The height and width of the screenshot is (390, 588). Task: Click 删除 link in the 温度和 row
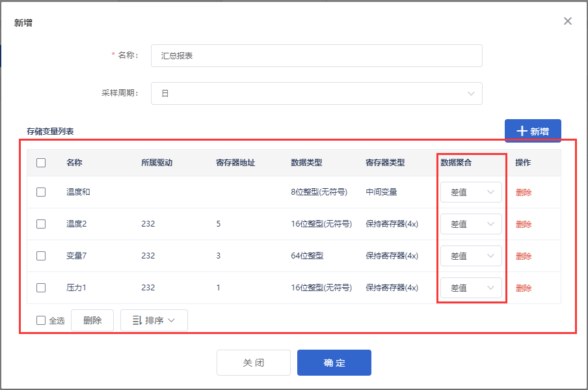click(524, 193)
